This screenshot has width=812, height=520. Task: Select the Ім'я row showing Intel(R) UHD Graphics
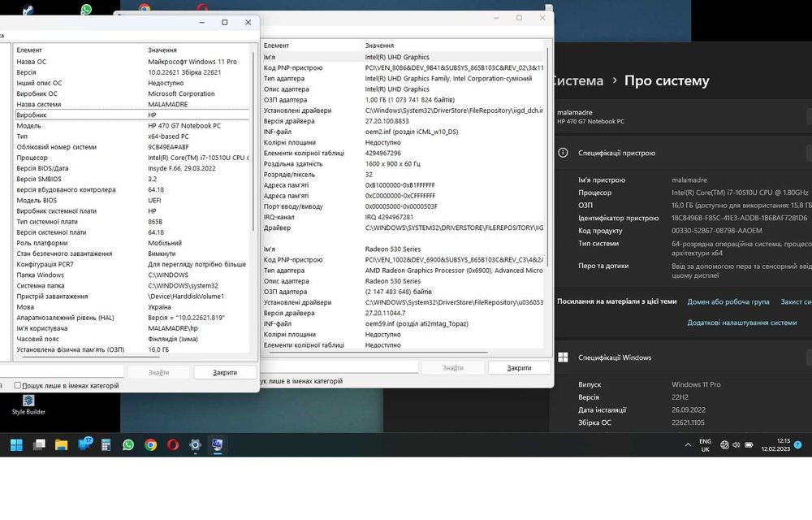(403, 57)
